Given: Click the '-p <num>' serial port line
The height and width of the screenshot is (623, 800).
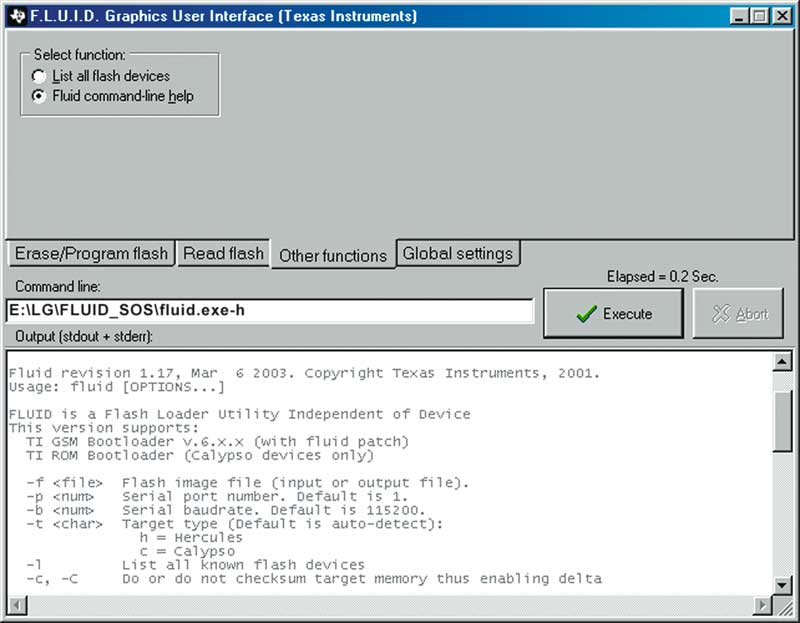Looking at the screenshot, I should pyautogui.click(x=217, y=496).
